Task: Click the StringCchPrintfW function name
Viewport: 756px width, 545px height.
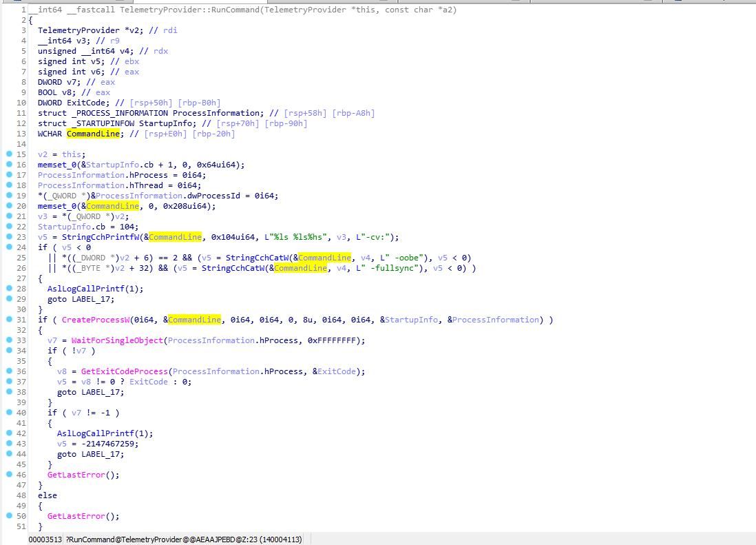Action: 101,237
